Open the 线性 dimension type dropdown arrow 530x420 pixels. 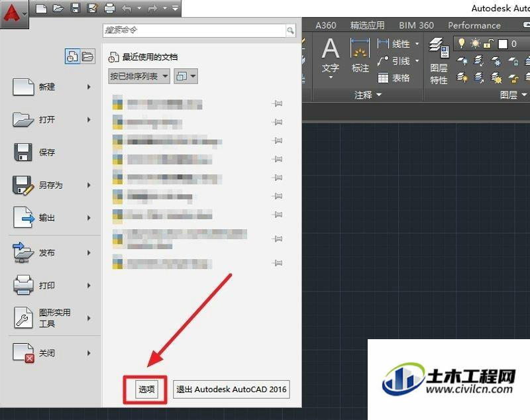(417, 44)
